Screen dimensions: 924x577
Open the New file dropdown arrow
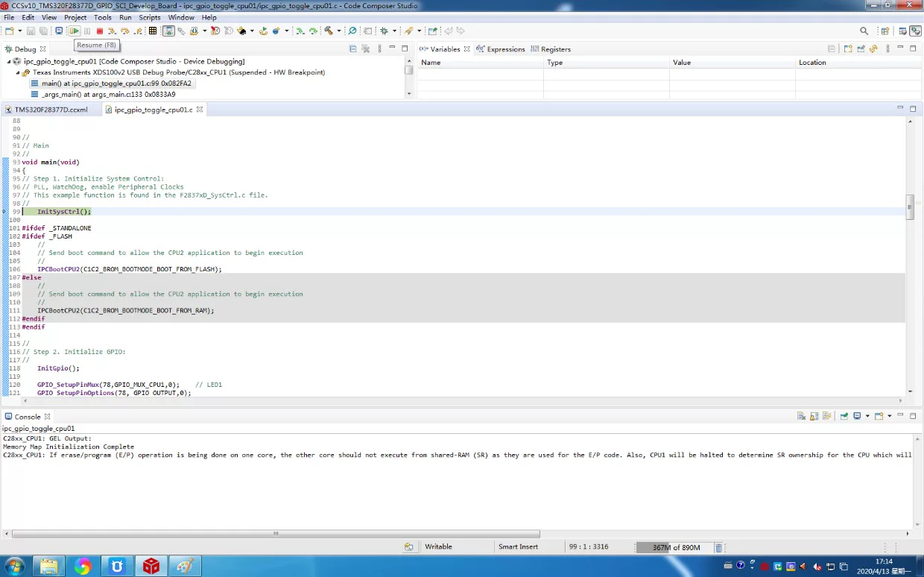19,31
